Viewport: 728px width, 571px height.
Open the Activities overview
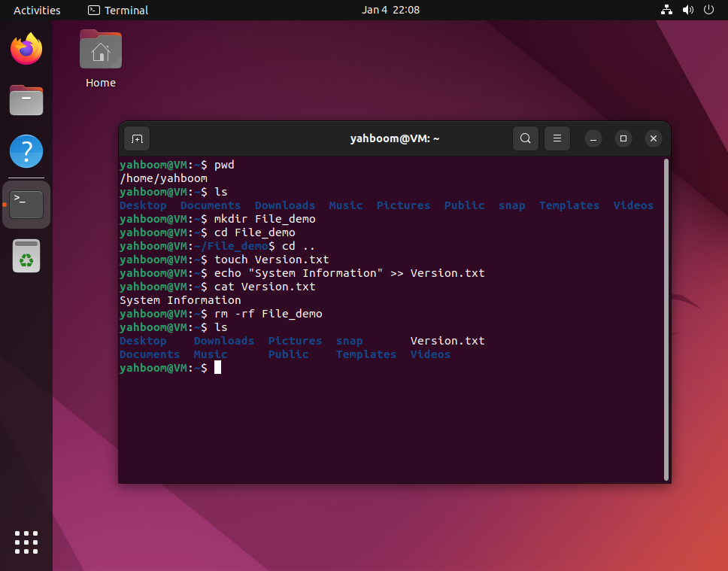[36, 10]
